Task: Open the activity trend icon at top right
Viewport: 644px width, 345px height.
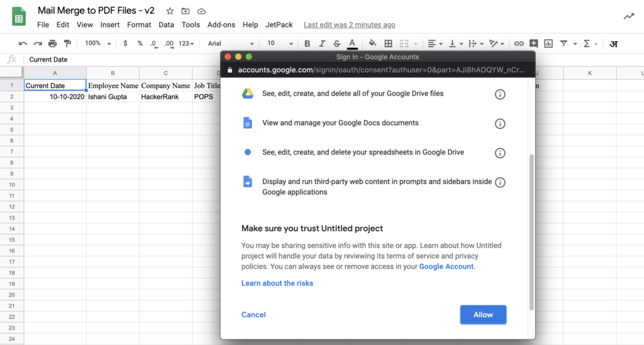Action: click(x=629, y=16)
